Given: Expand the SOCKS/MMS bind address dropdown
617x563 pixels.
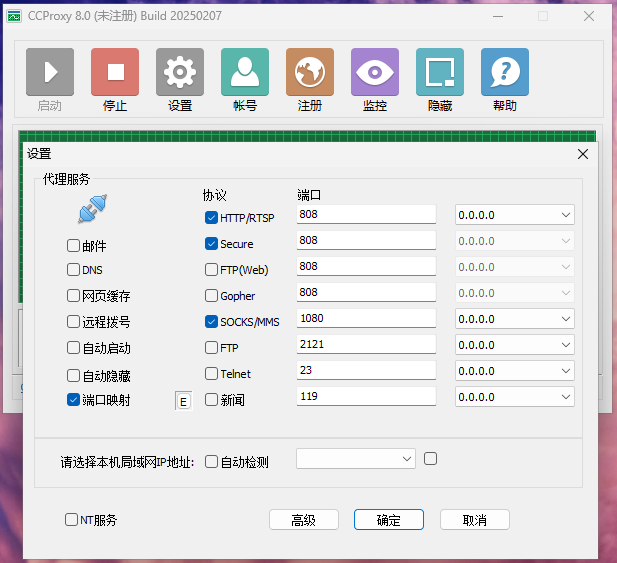Looking at the screenshot, I should coord(515,319).
